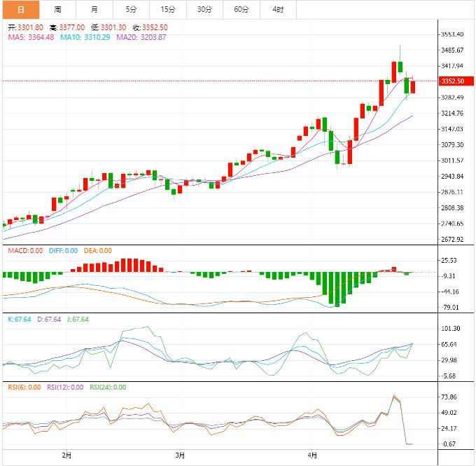The image size is (476, 466).
Task: Select the 15分 timeframe tab
Action: pos(168,9)
